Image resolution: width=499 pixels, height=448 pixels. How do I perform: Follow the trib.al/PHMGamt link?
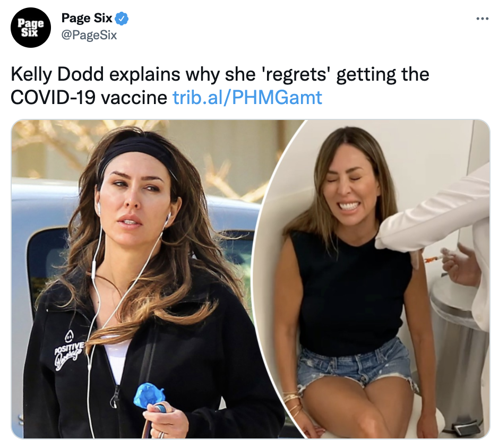tap(247, 97)
